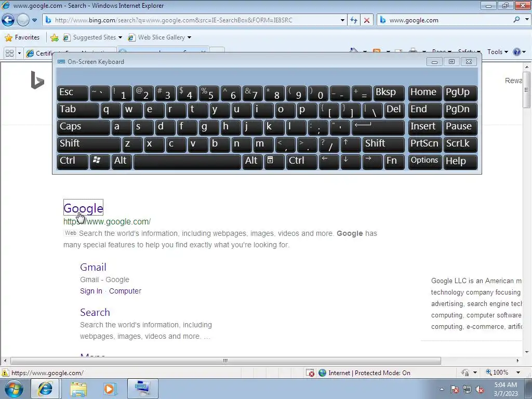The height and width of the screenshot is (399, 532).
Task: Stop loading with the red X icon
Action: [367, 20]
